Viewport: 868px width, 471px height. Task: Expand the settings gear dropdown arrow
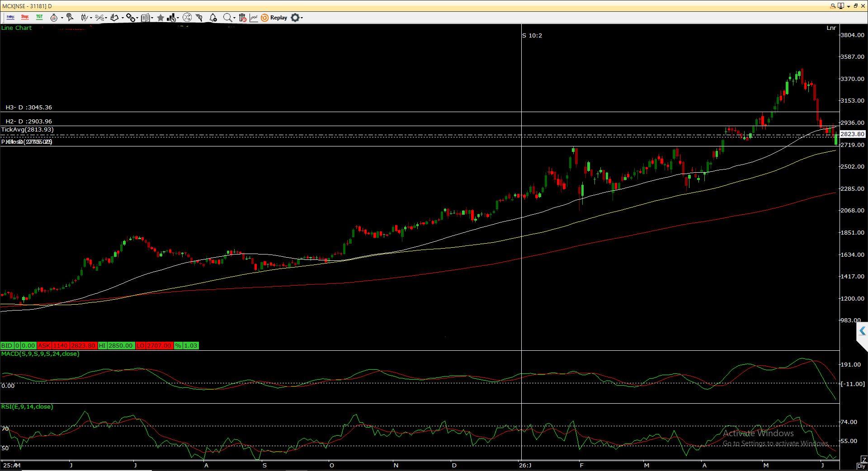pos(302,18)
